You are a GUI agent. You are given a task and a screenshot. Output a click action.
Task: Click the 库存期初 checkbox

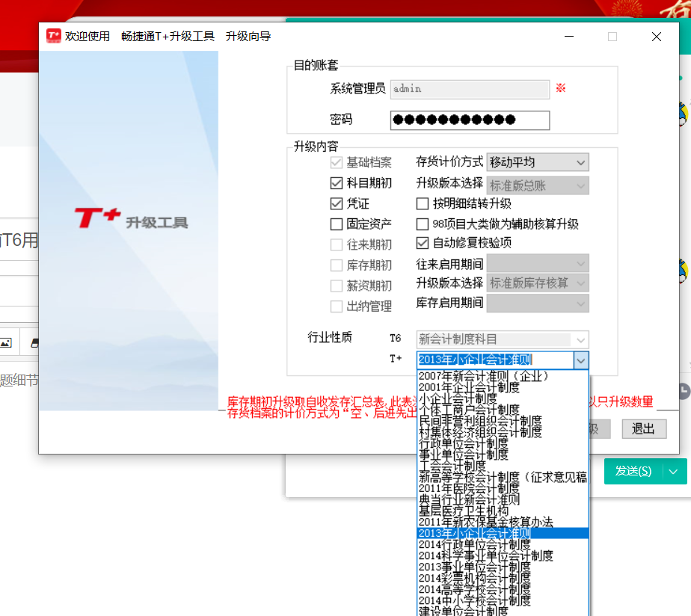pyautogui.click(x=337, y=265)
